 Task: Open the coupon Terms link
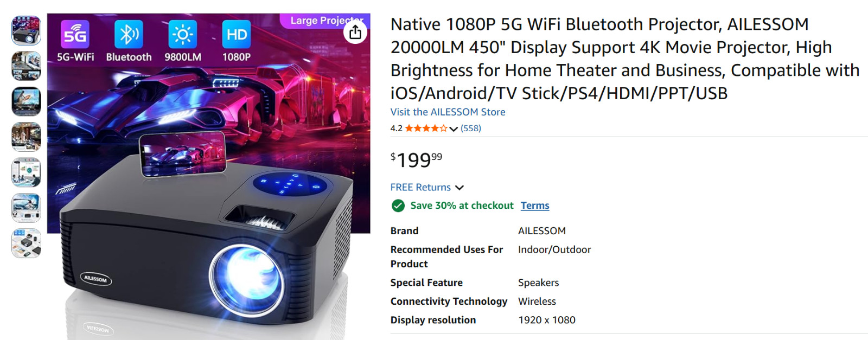pyautogui.click(x=535, y=206)
